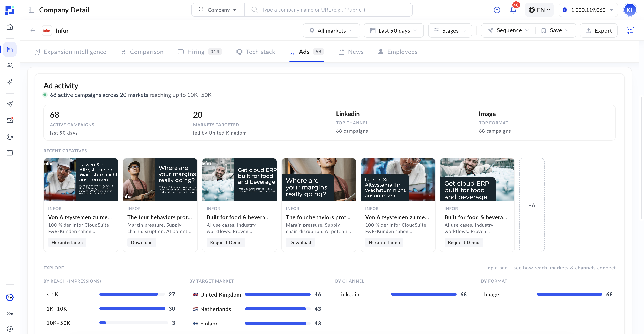The width and height of the screenshot is (644, 334).
Task: Click the Linkedin Top Channel stat
Action: pyautogui.click(x=401, y=123)
